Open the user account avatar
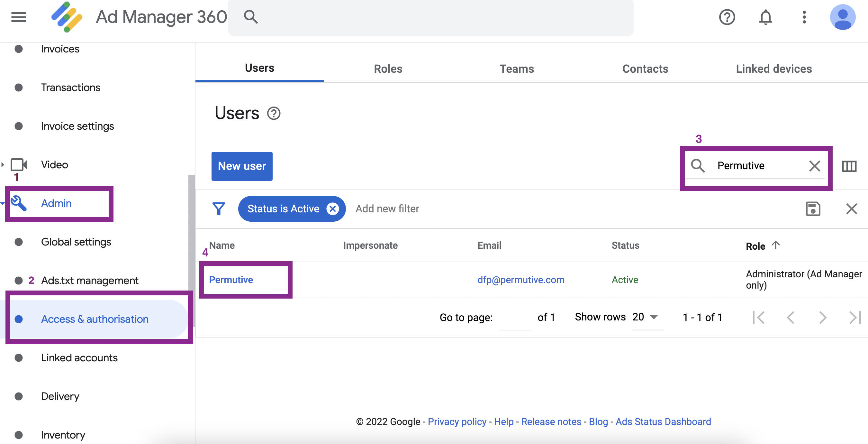 (842, 17)
